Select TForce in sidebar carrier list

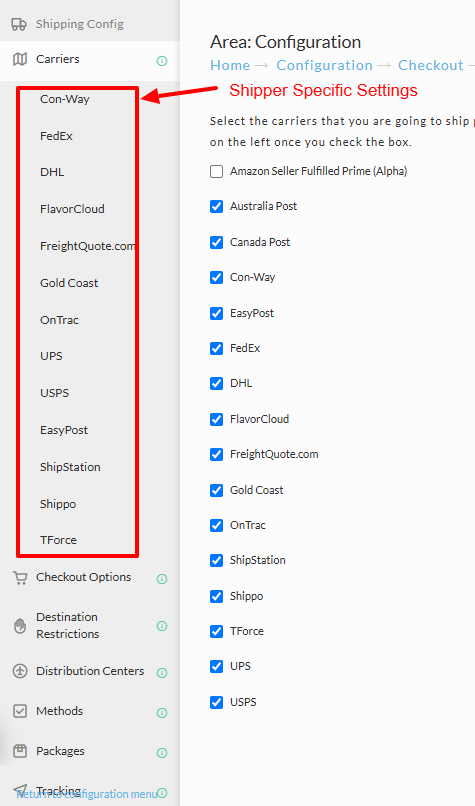59,540
